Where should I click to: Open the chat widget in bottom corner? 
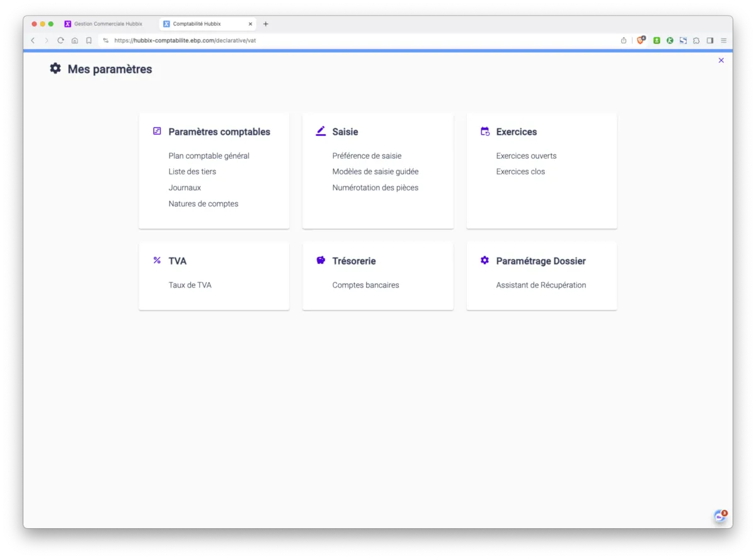pos(720,516)
